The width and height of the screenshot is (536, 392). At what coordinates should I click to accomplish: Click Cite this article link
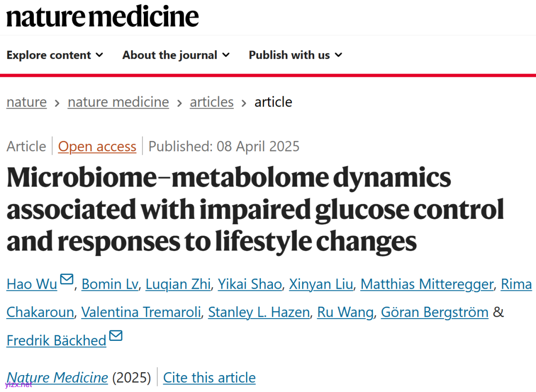pyautogui.click(x=209, y=378)
